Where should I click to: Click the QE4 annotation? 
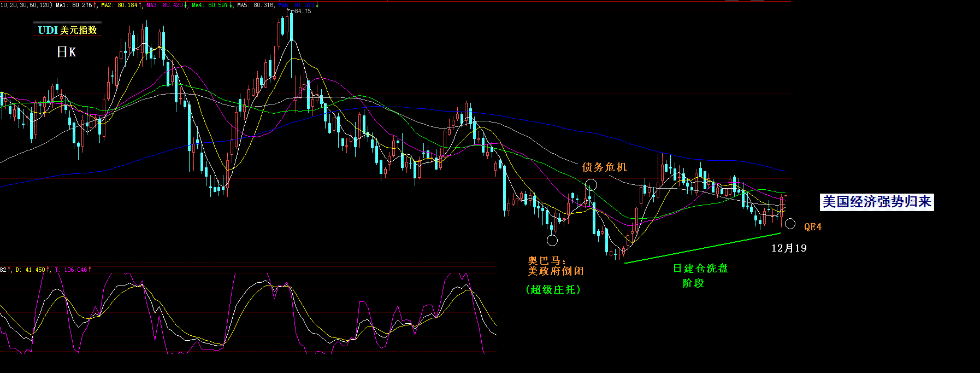click(x=813, y=227)
